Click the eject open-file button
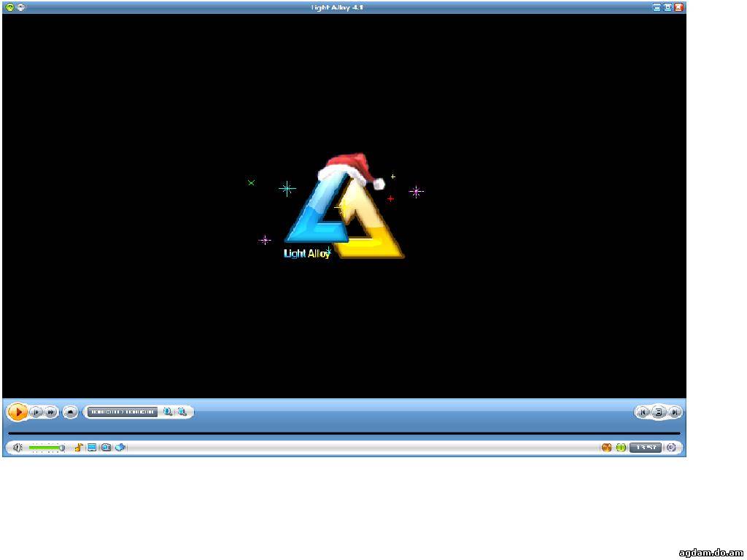 click(x=71, y=412)
